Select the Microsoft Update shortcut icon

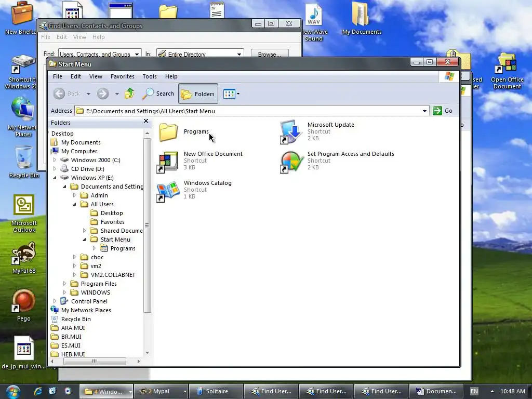291,131
